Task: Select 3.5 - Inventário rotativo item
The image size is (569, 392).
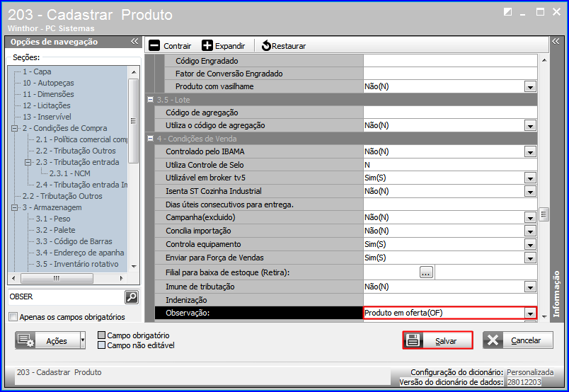Action: [x=77, y=264]
